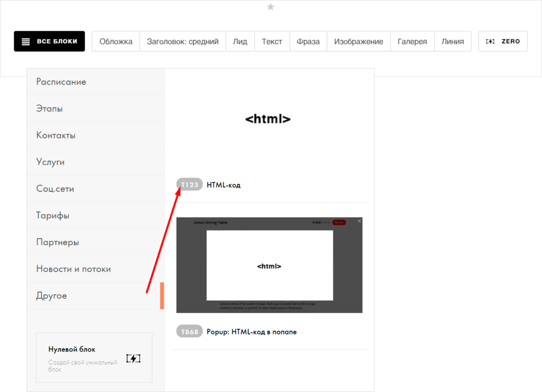Choose the Фраза block

click(x=308, y=41)
